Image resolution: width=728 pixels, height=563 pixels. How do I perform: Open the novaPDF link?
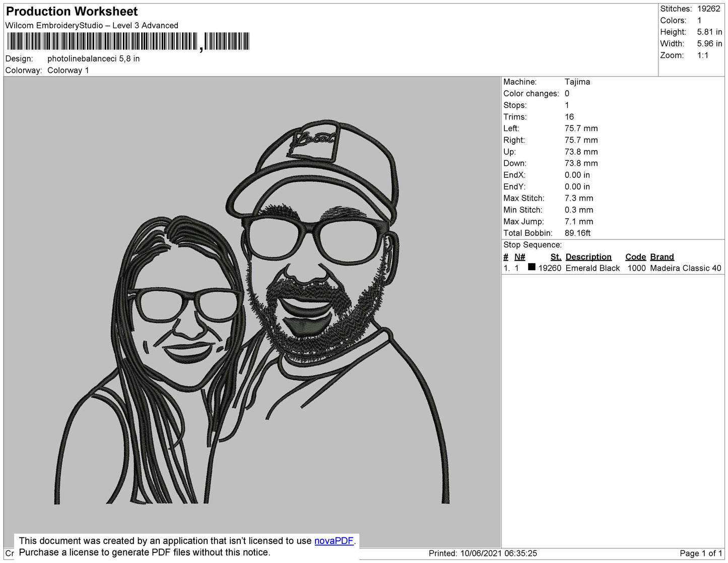coord(334,541)
